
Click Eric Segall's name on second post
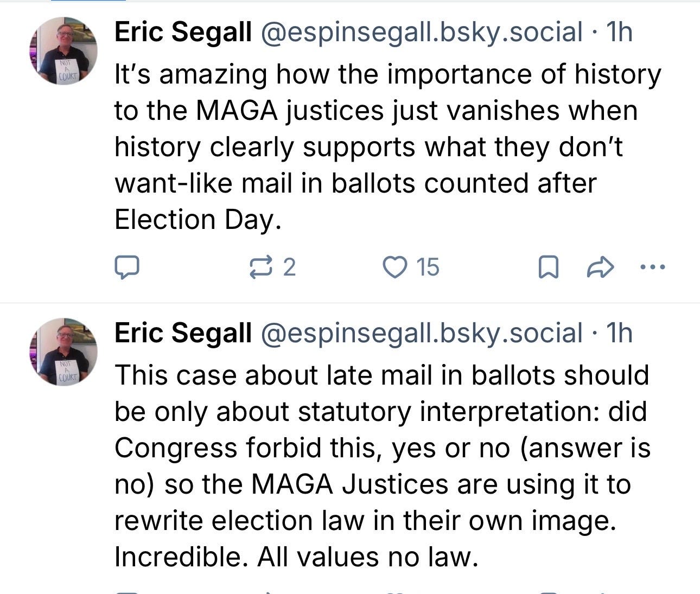[x=183, y=333]
